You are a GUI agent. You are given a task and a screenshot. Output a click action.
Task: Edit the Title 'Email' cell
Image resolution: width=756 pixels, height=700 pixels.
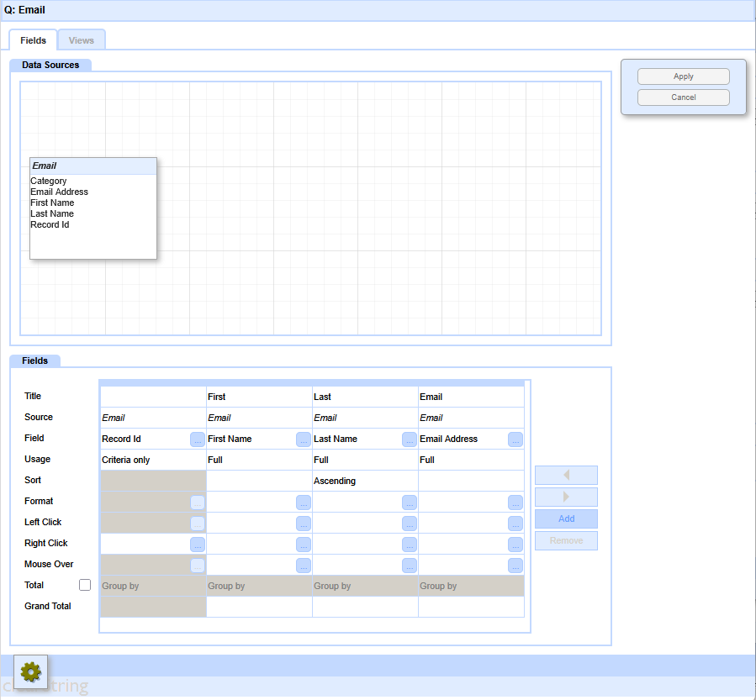point(471,397)
